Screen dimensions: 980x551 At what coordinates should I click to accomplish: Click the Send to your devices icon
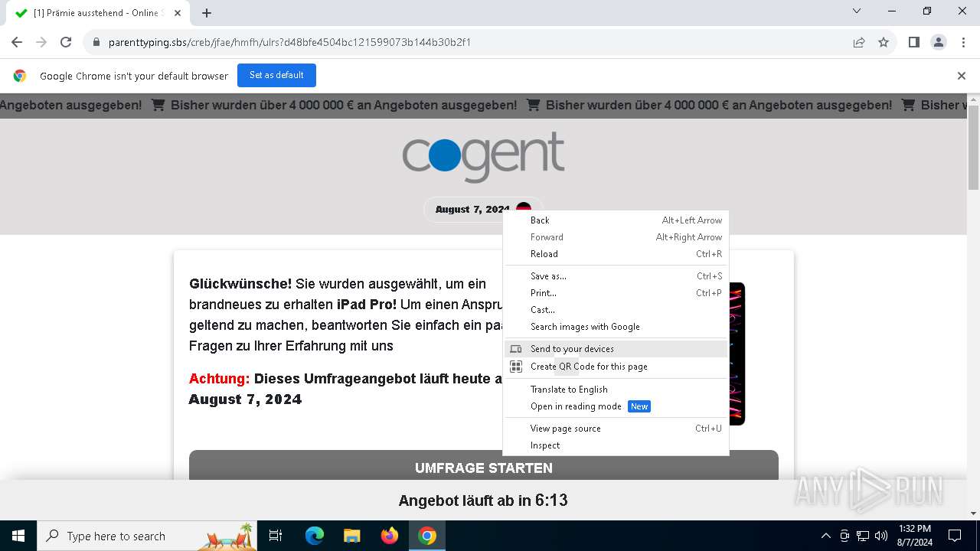pos(516,349)
